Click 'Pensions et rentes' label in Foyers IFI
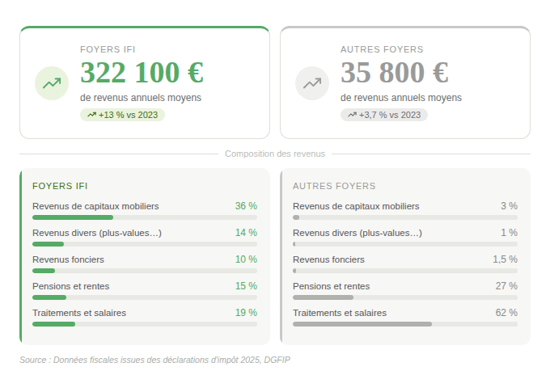550x392 pixels. tap(71, 286)
